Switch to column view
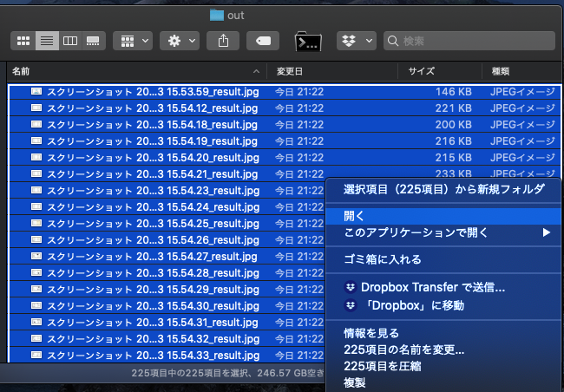The height and width of the screenshot is (392, 564). tap(70, 41)
